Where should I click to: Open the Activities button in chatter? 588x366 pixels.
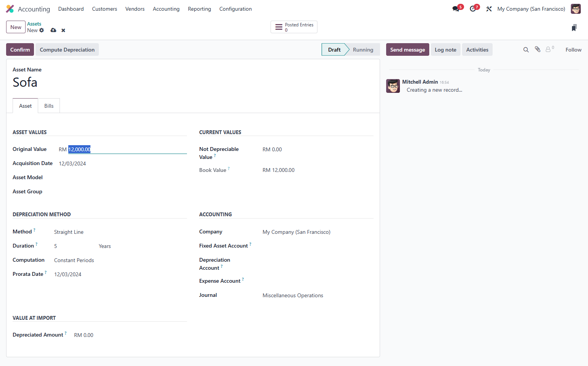pos(477,50)
